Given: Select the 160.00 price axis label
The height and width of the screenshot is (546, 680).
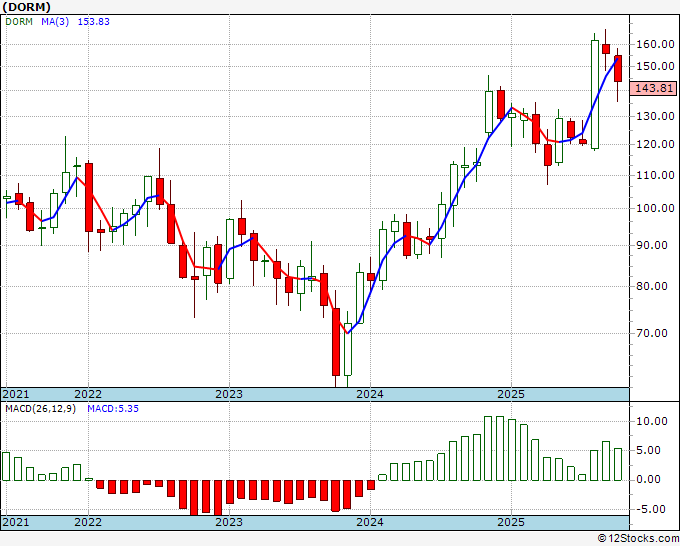Looking at the screenshot, I should click(x=655, y=44).
